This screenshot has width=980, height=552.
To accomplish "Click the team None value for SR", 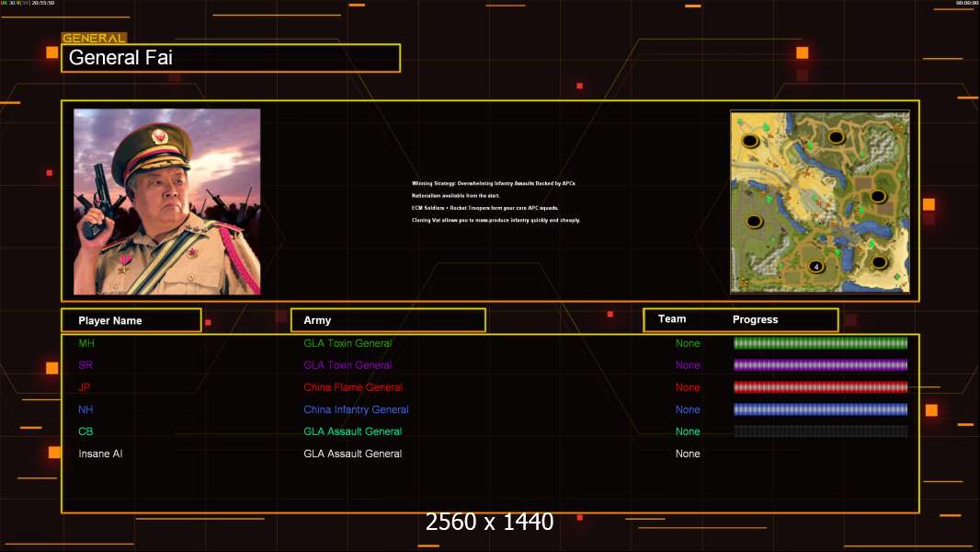I will point(688,365).
